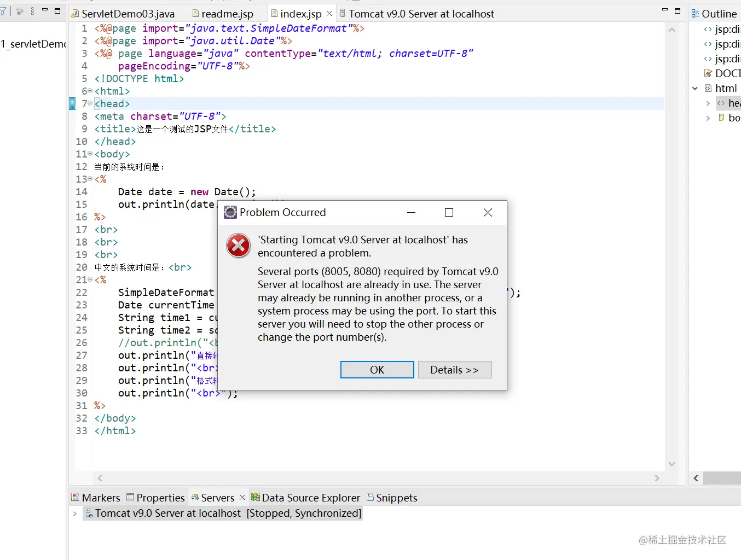Select the html node in the Outline
741x560 pixels.
pyautogui.click(x=721, y=88)
